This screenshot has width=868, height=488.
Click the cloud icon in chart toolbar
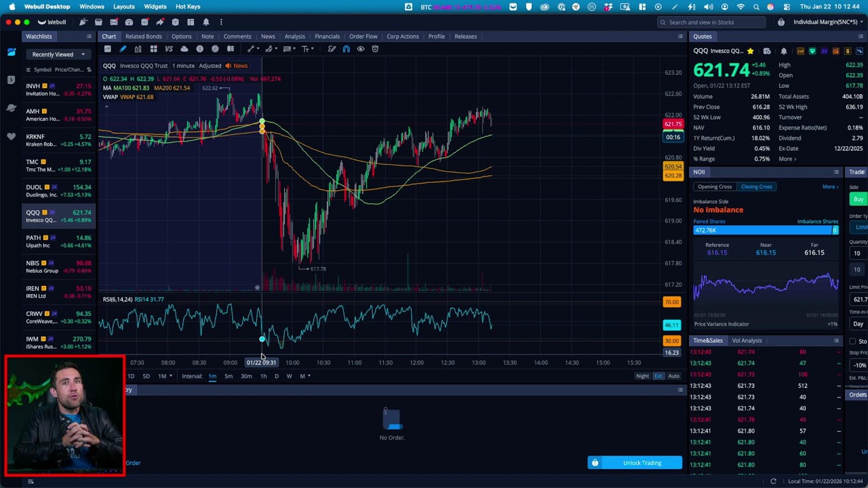[x=184, y=49]
